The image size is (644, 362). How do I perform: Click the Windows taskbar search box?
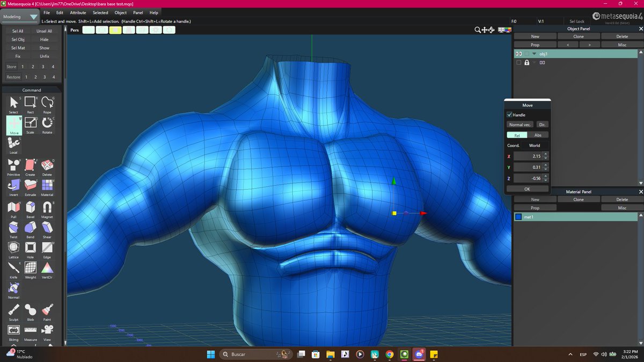click(x=255, y=354)
